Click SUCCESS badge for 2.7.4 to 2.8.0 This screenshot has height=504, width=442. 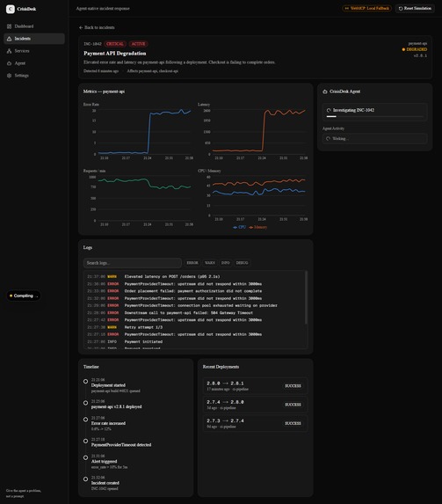(293, 405)
